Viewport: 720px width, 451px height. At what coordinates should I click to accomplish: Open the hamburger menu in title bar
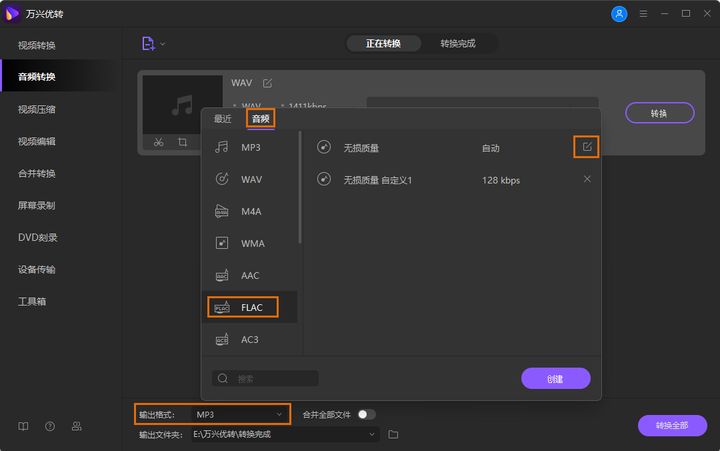643,14
